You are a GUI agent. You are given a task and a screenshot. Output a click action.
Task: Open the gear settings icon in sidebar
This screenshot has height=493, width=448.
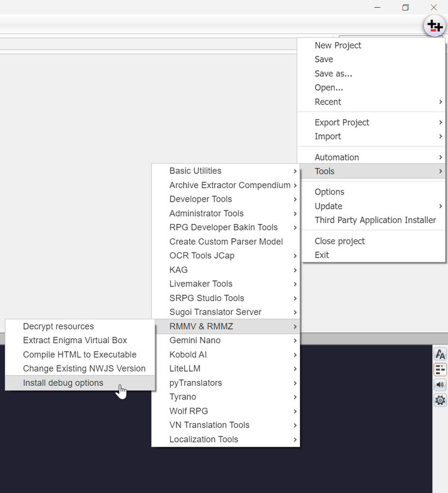click(x=440, y=400)
